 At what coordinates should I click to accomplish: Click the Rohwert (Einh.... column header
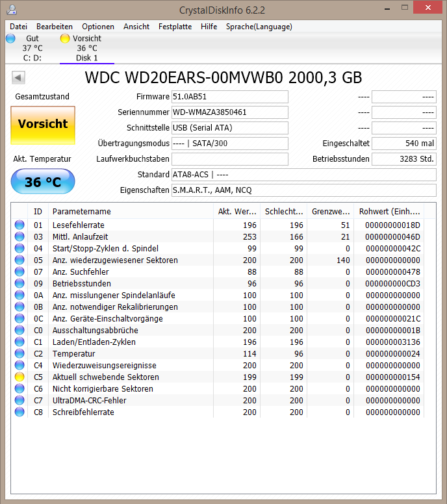(x=389, y=212)
